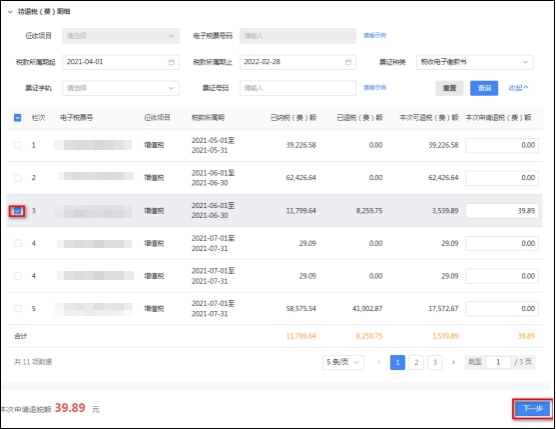
Task: Open the 票证种类 dropdown
Action: (x=475, y=62)
